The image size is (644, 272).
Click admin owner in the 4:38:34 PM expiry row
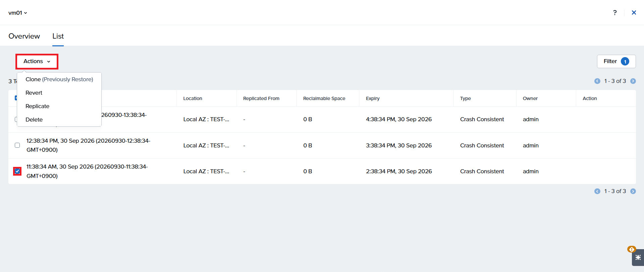tap(531, 119)
